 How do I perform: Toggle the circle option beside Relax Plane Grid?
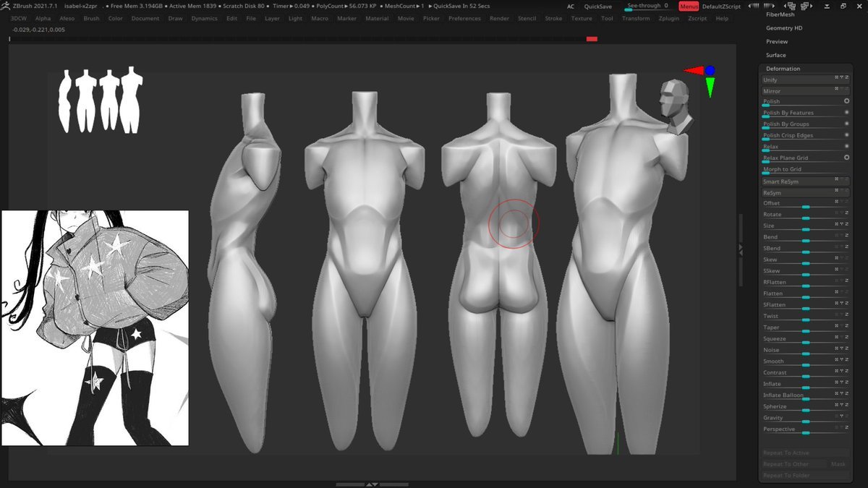click(846, 157)
